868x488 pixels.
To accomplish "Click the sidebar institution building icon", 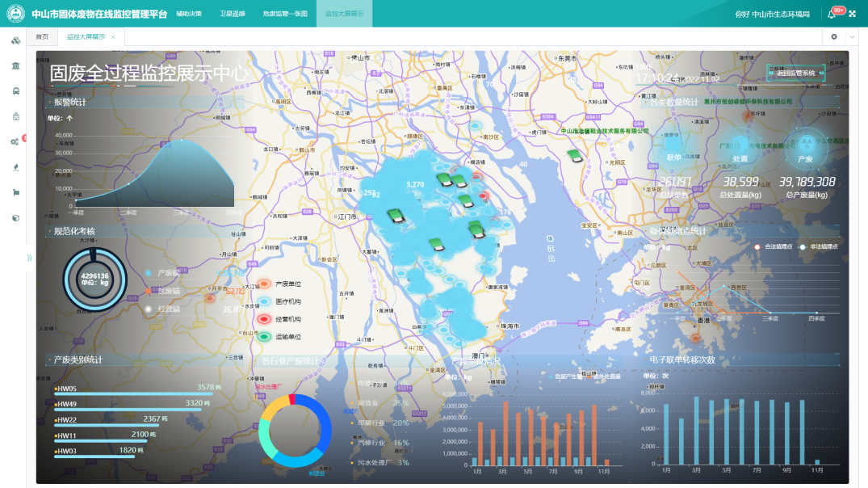I will pos(15,66).
